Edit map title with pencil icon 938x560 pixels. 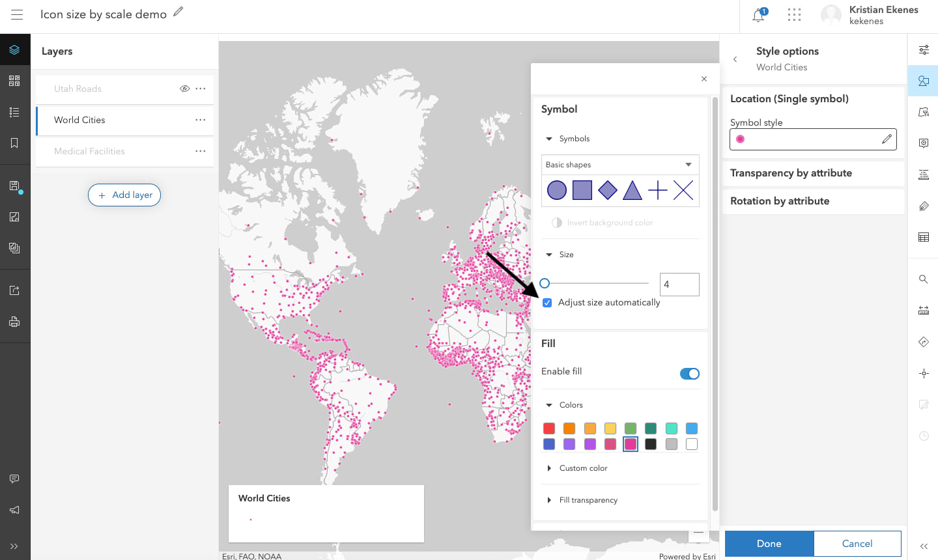pos(178,12)
